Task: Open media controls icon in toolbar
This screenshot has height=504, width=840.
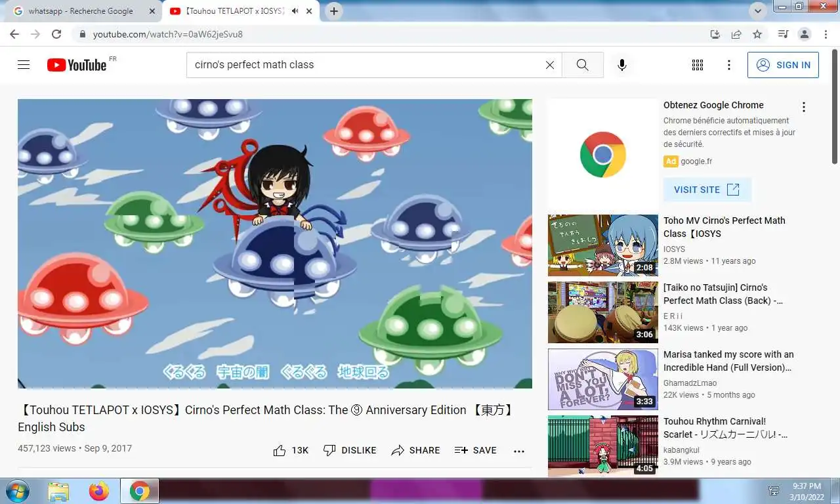Action: [783, 34]
